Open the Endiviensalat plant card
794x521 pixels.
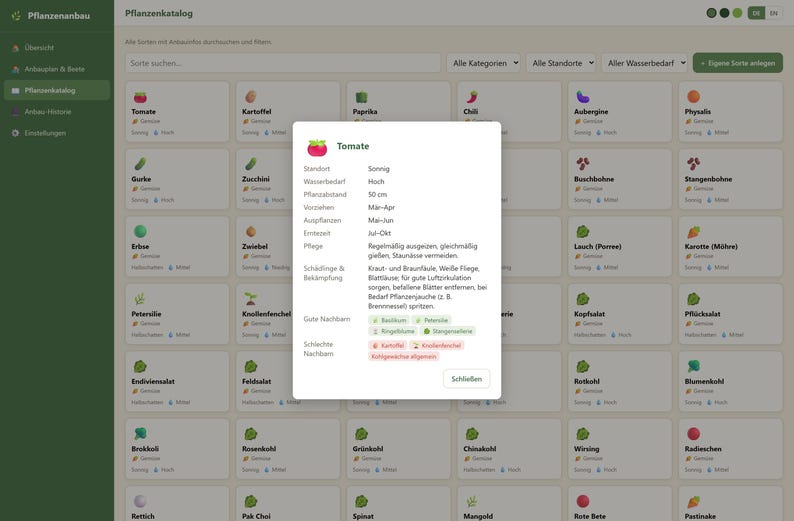177,381
